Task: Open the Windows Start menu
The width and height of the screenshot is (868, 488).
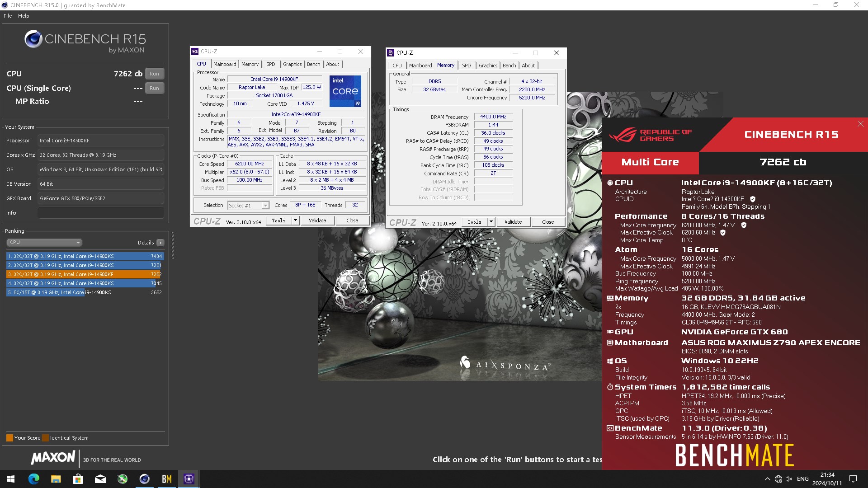Action: coord(11,479)
